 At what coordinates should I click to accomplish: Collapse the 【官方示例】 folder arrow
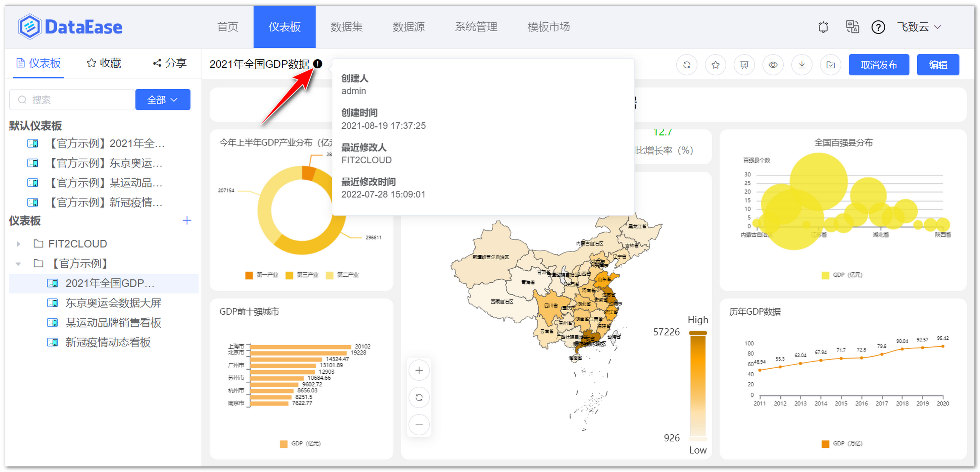tap(18, 264)
